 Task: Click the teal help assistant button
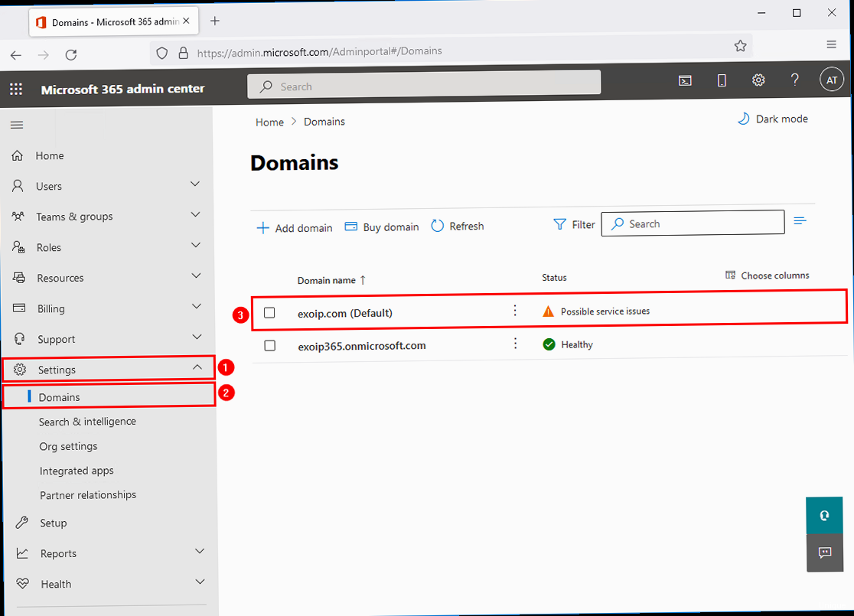pyautogui.click(x=824, y=516)
